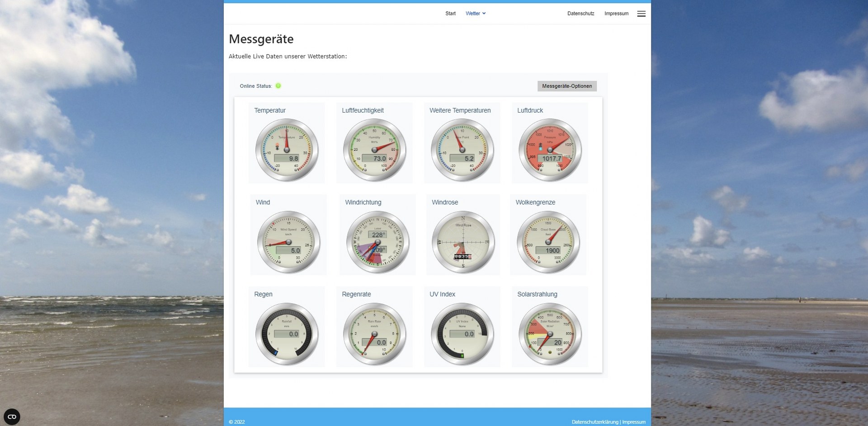
Task: Click the green online status indicator
Action: (278, 86)
